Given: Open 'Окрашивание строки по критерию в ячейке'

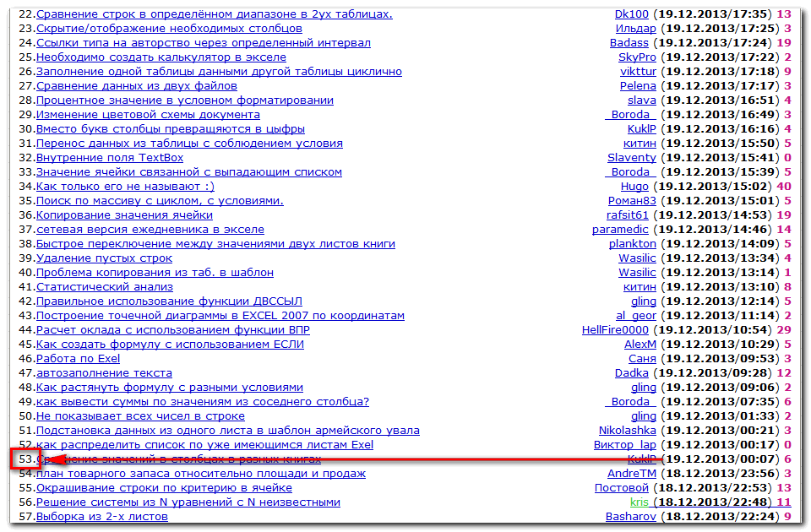Looking at the screenshot, I should coord(164,488).
